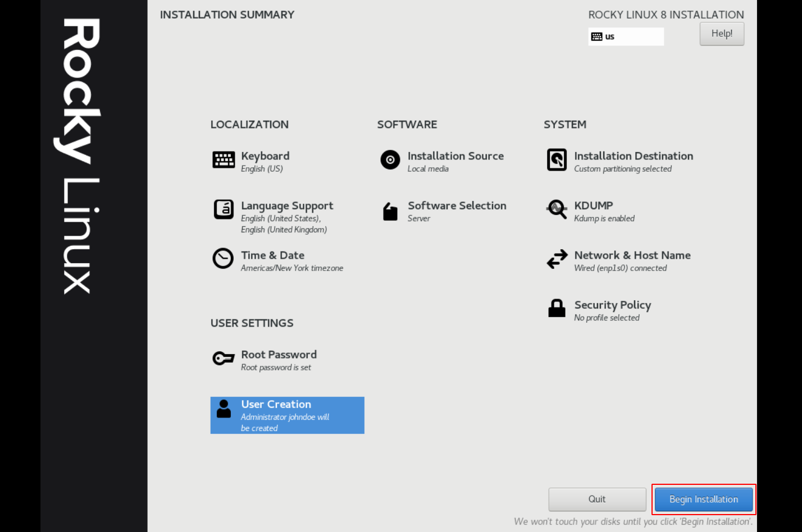Open Software Selection package icon

[x=390, y=212]
